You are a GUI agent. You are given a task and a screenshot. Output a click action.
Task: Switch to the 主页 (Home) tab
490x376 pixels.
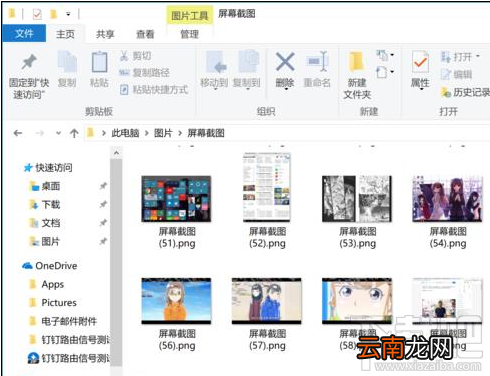[65, 34]
